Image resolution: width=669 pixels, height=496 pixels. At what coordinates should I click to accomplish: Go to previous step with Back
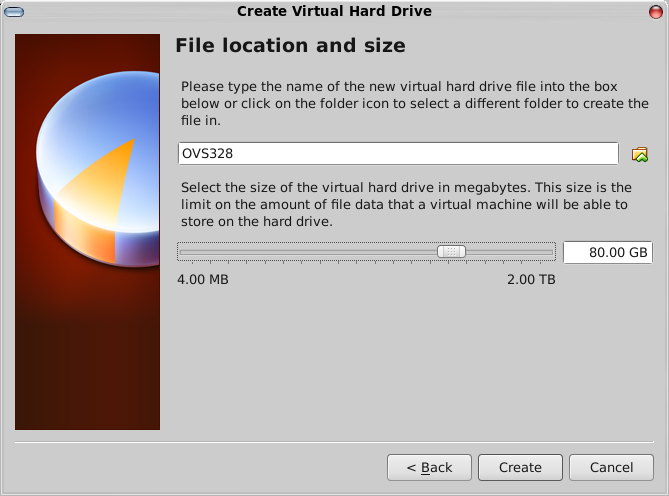429,467
